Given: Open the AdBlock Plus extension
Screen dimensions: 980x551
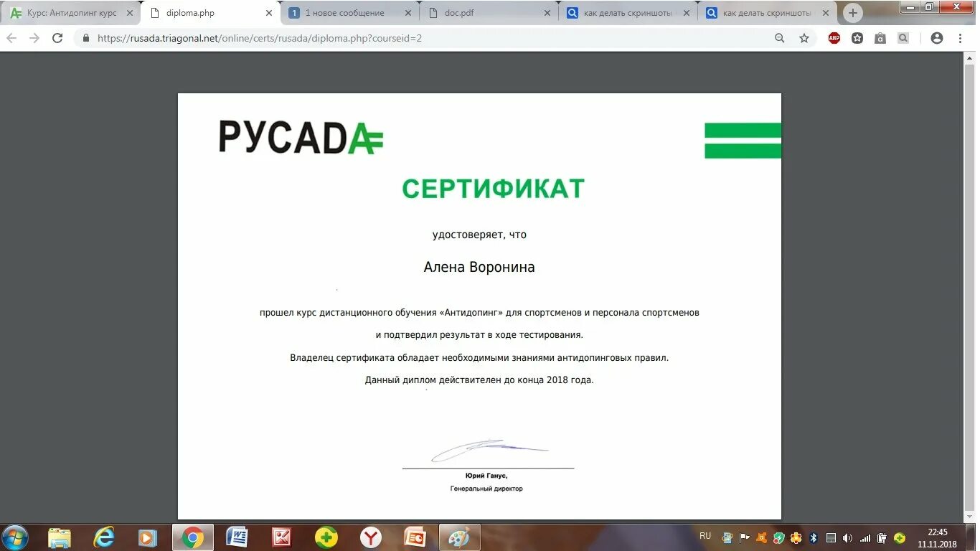Looking at the screenshot, I should 834,38.
